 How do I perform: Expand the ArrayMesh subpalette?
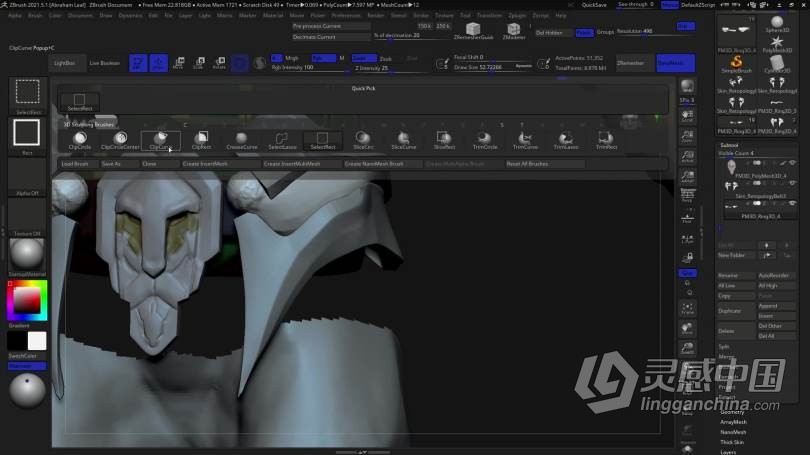(733, 422)
